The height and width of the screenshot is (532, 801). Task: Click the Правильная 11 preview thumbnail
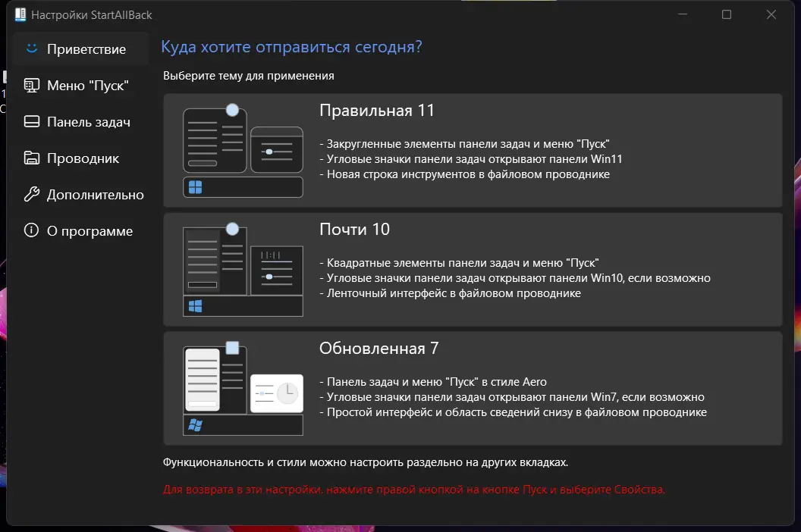243,150
